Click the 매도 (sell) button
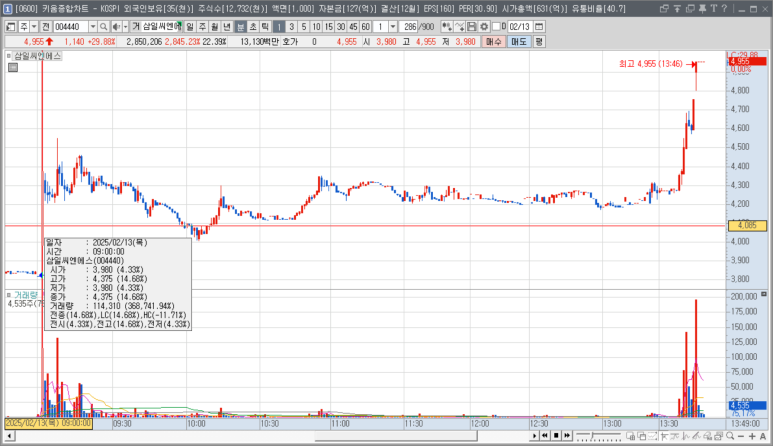 [519, 42]
